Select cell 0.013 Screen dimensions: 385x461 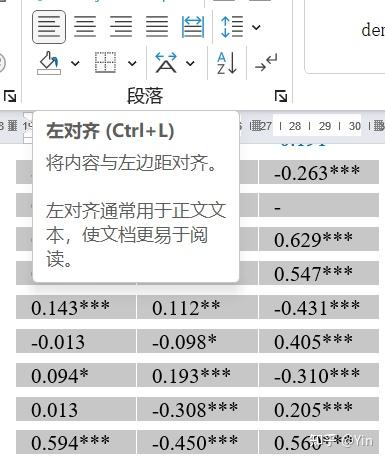(x=76, y=409)
